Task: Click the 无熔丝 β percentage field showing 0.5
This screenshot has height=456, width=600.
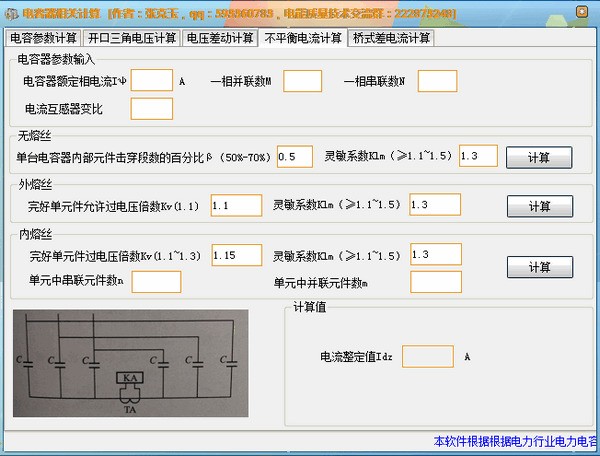Action: coord(295,156)
